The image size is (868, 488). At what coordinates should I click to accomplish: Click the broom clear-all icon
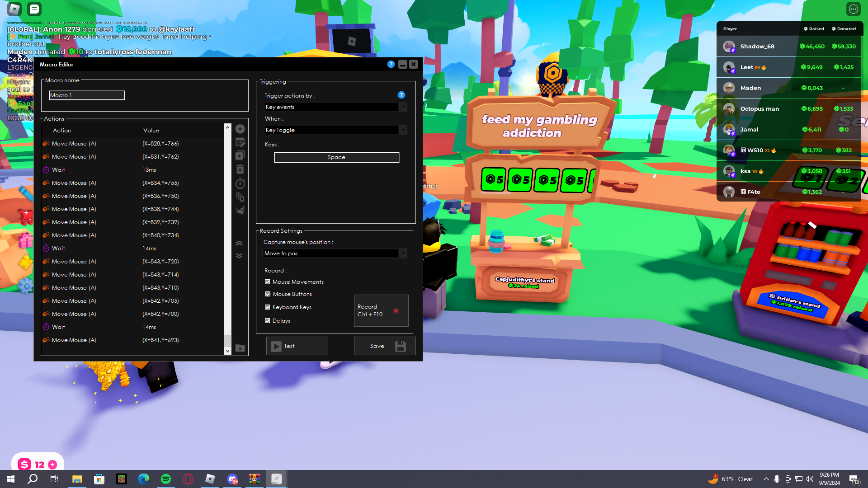tap(240, 210)
